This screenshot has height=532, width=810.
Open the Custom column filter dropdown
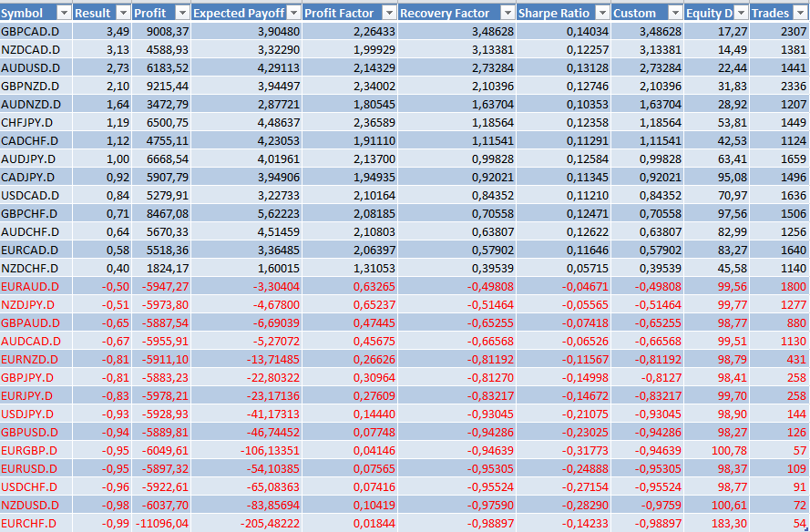point(675,13)
